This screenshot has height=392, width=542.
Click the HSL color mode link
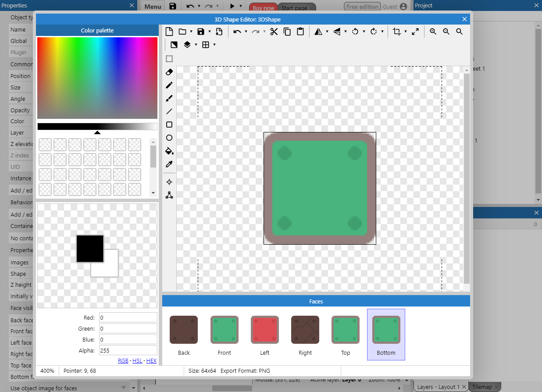tap(137, 361)
